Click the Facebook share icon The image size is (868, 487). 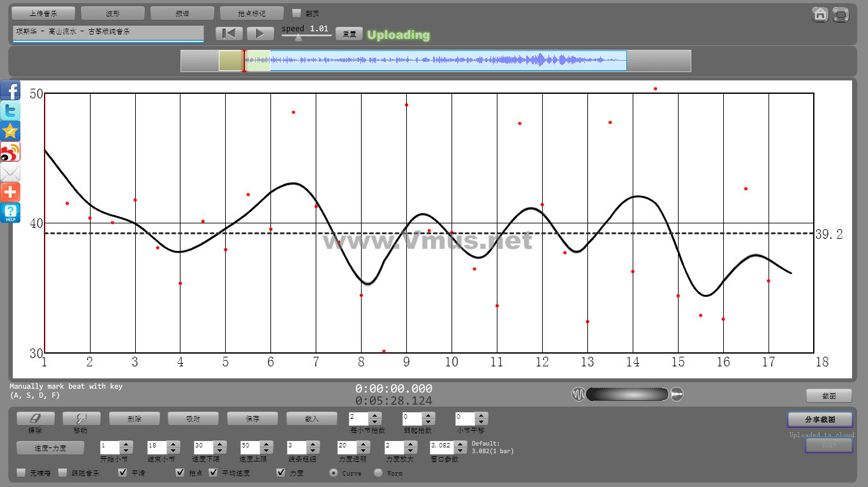(10, 90)
